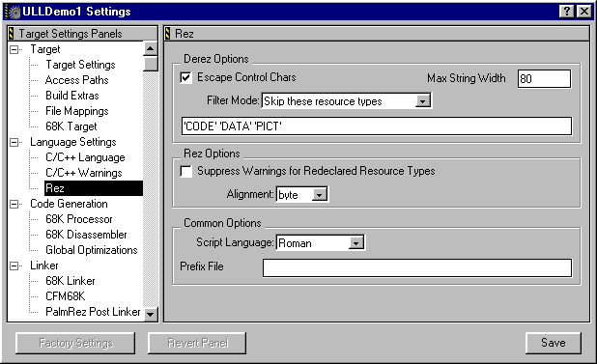Click the Linker category label
This screenshot has height=364, width=597.
click(44, 266)
